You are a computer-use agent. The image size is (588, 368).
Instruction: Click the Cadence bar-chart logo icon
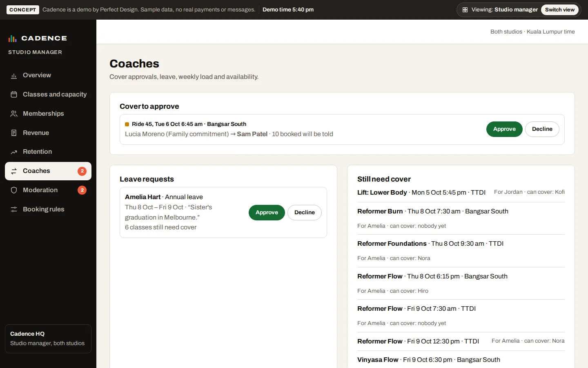pos(12,38)
